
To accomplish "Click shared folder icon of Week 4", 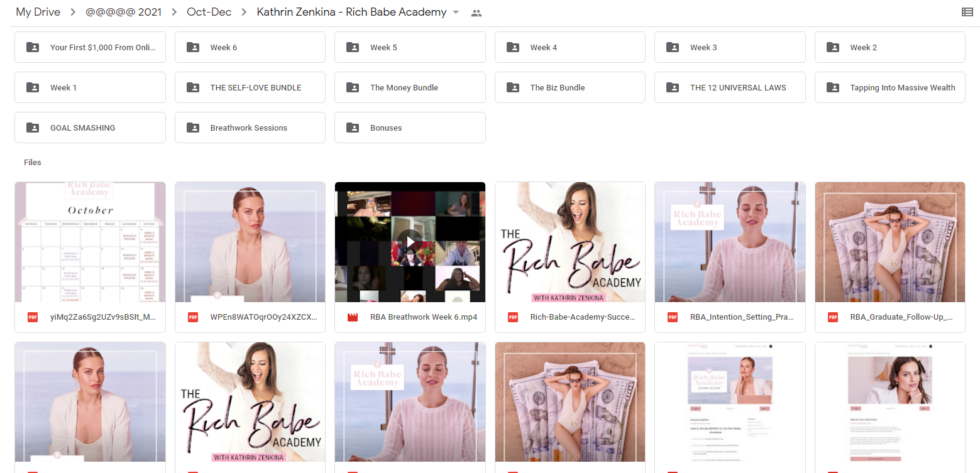I will click(513, 47).
